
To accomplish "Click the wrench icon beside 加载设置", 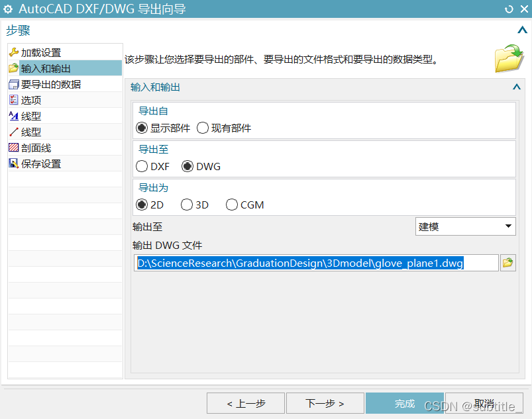I will coord(13,52).
